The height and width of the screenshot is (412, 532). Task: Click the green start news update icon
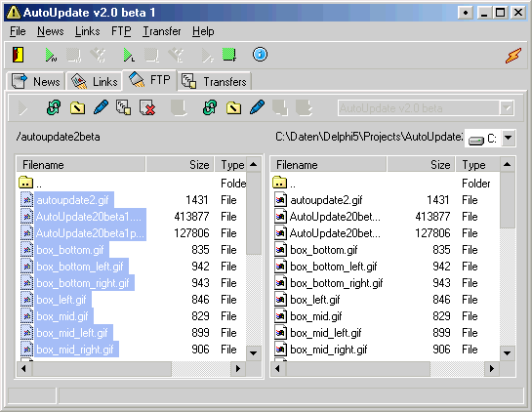pyautogui.click(x=51, y=55)
